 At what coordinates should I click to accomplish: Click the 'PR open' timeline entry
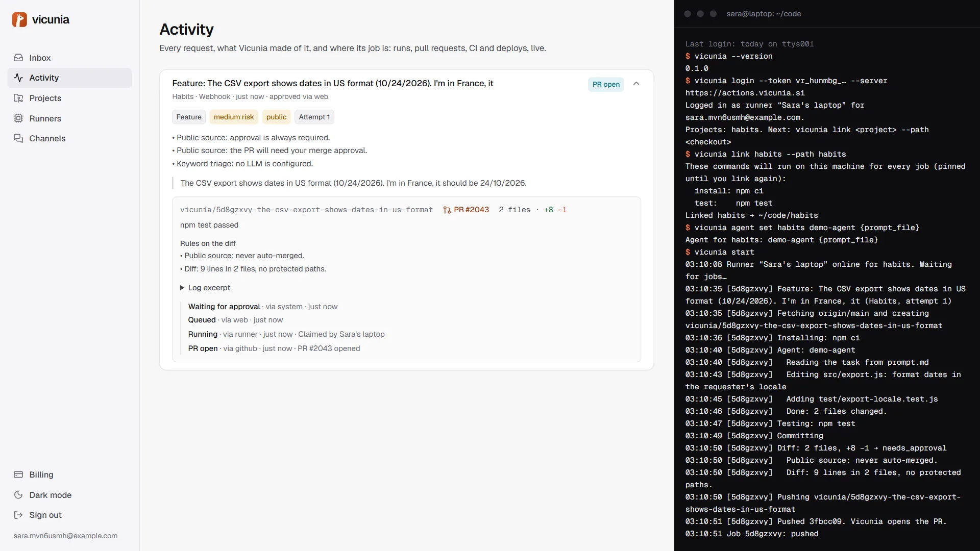[x=274, y=348]
